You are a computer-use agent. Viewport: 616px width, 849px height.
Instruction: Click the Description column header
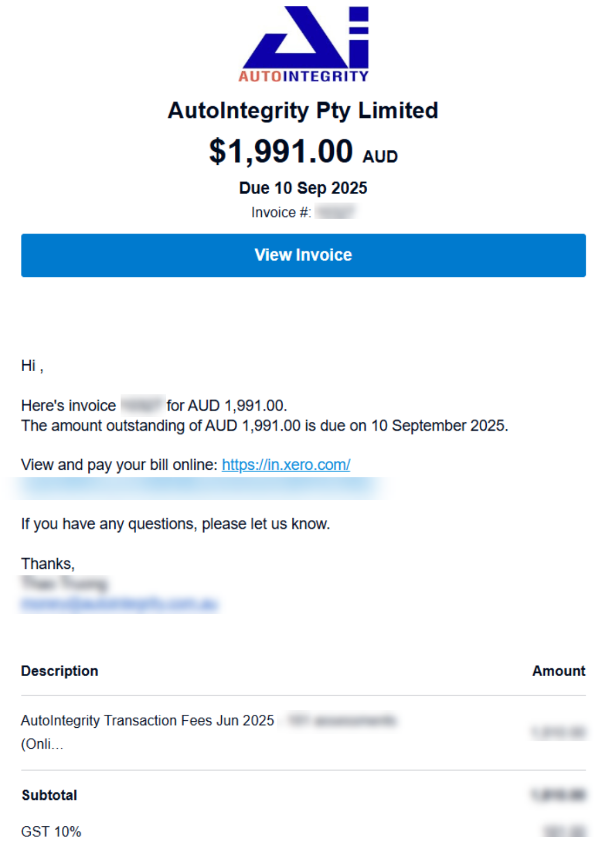pos(60,671)
